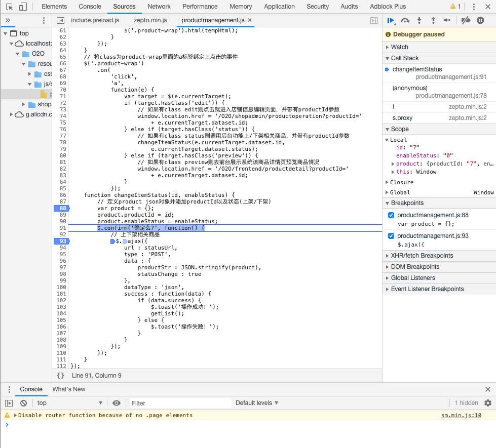Toggle console live expression eye
The image size is (496, 448).
pyautogui.click(x=117, y=403)
